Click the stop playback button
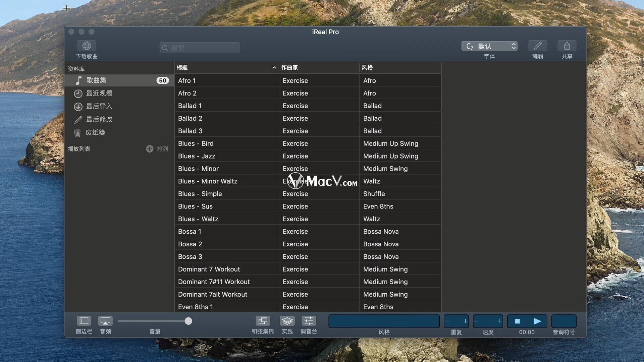Screen dimensions: 644x362 pyautogui.click(x=518, y=321)
